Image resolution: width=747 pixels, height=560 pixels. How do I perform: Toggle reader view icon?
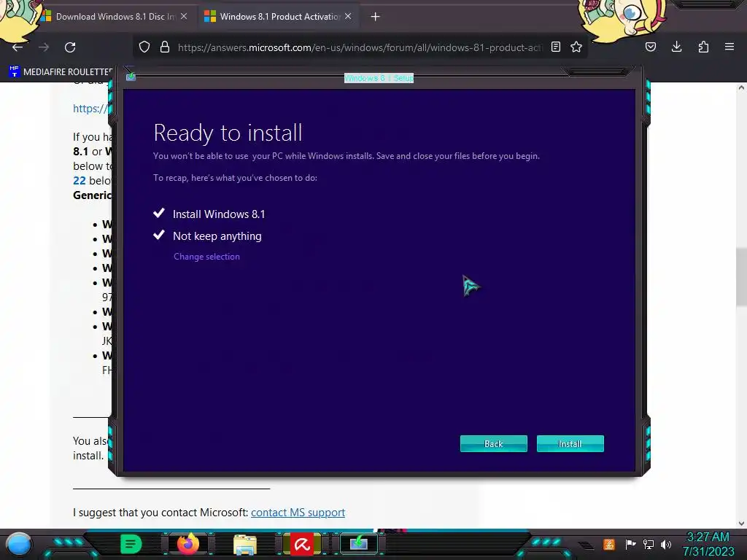pyautogui.click(x=555, y=47)
